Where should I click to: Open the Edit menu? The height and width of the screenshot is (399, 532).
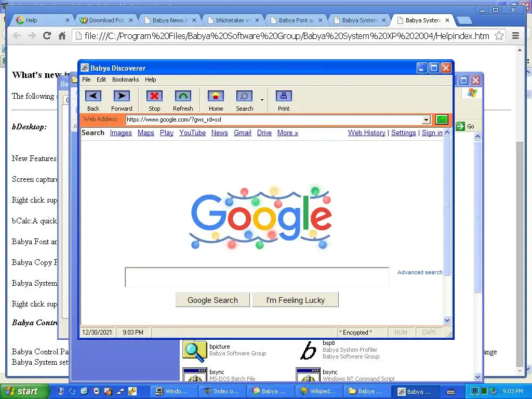click(x=101, y=79)
